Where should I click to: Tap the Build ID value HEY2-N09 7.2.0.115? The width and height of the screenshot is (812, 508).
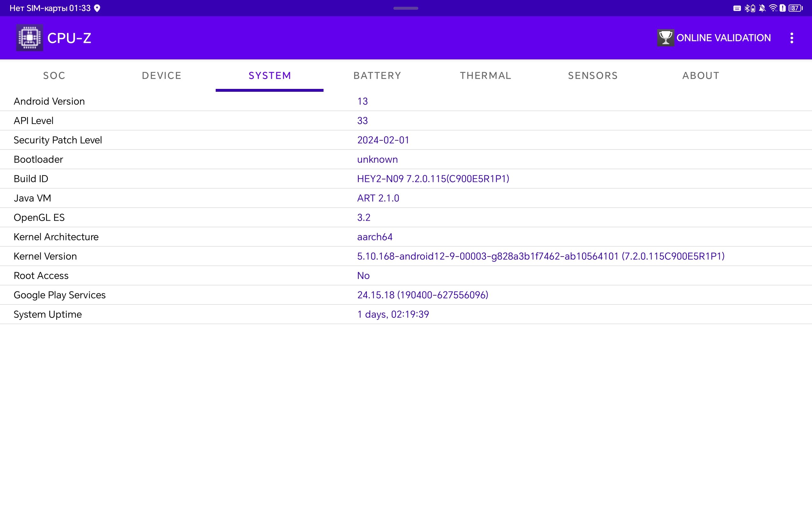[x=433, y=179]
